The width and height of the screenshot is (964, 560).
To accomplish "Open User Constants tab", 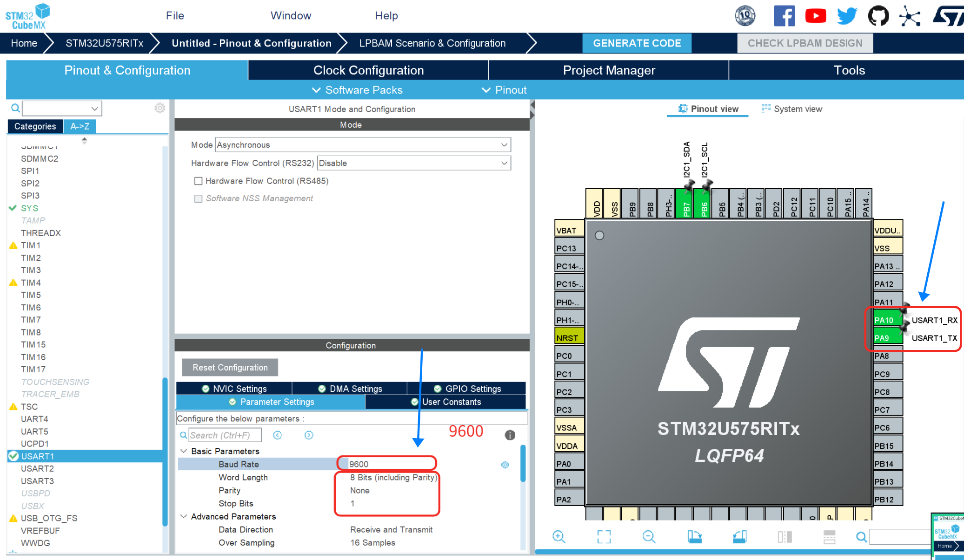I will (x=445, y=402).
